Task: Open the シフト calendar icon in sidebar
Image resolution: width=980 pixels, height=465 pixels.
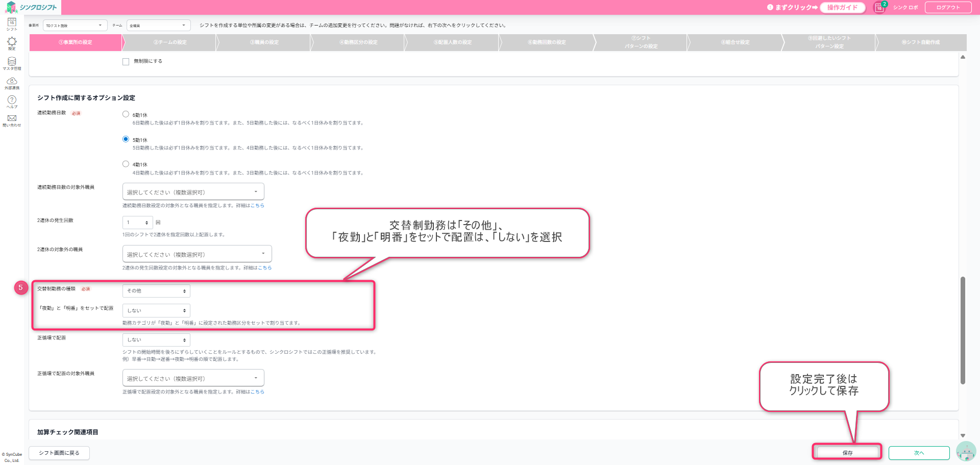Action: pos(12,24)
